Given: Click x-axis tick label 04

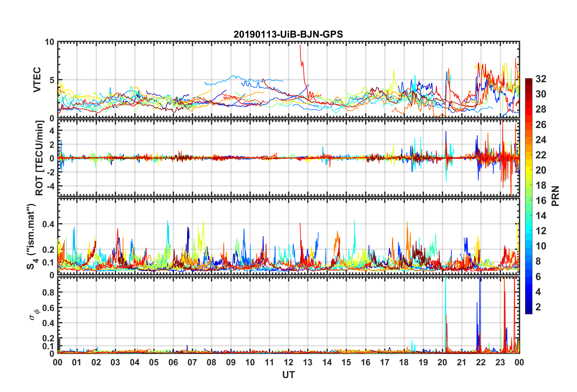Looking at the screenshot, I should click(135, 362).
